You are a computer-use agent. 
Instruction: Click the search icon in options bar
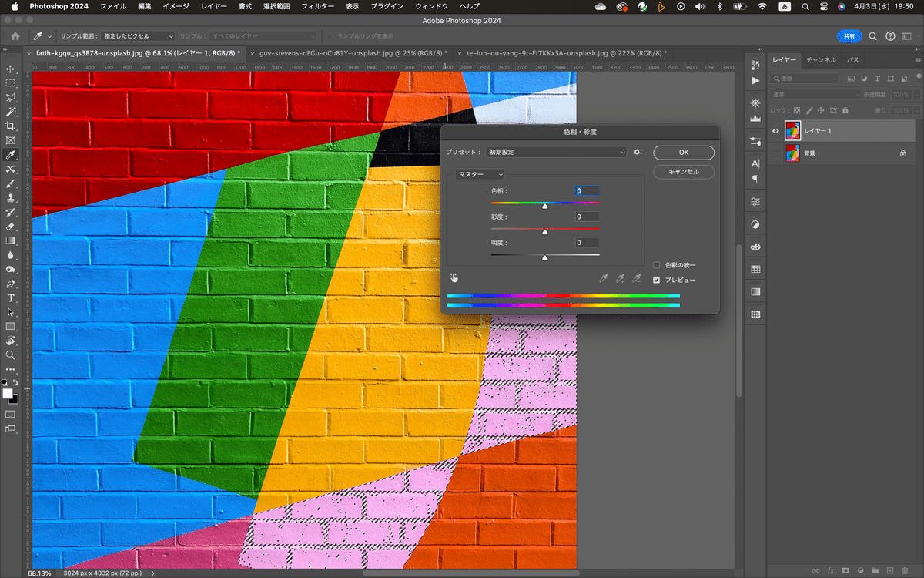[x=873, y=36]
